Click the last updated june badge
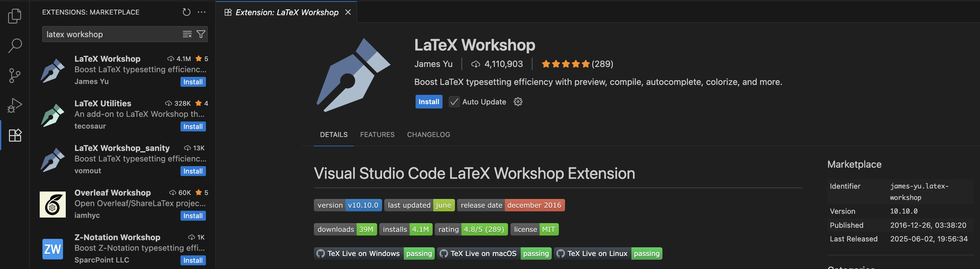The image size is (980, 269). pos(420,205)
